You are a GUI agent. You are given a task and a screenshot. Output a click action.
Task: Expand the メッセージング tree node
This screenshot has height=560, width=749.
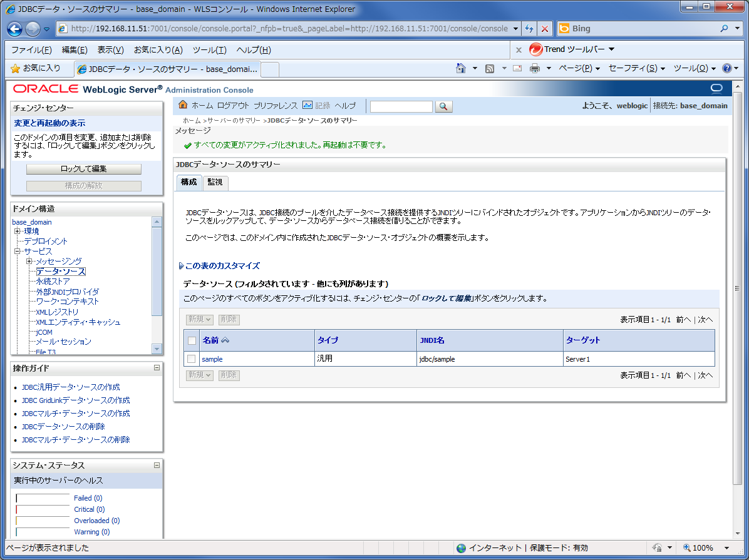coord(29,261)
